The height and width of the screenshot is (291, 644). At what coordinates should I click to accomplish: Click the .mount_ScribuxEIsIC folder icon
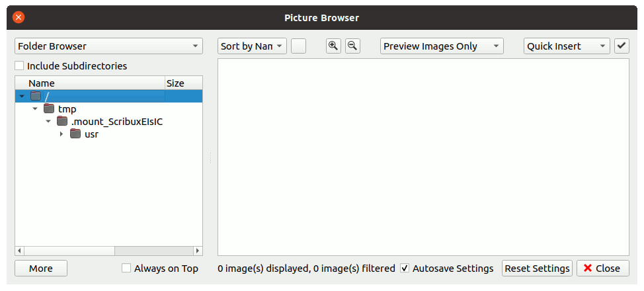62,121
